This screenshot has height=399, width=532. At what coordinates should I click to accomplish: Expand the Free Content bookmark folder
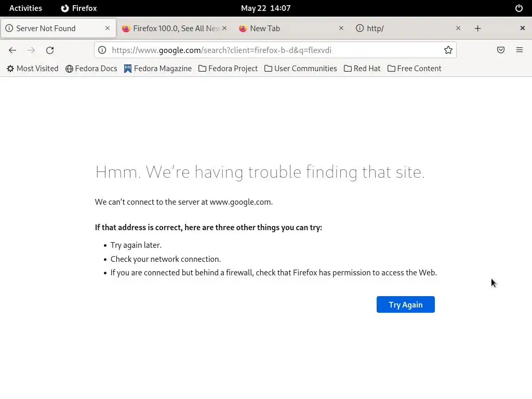pyautogui.click(x=414, y=69)
